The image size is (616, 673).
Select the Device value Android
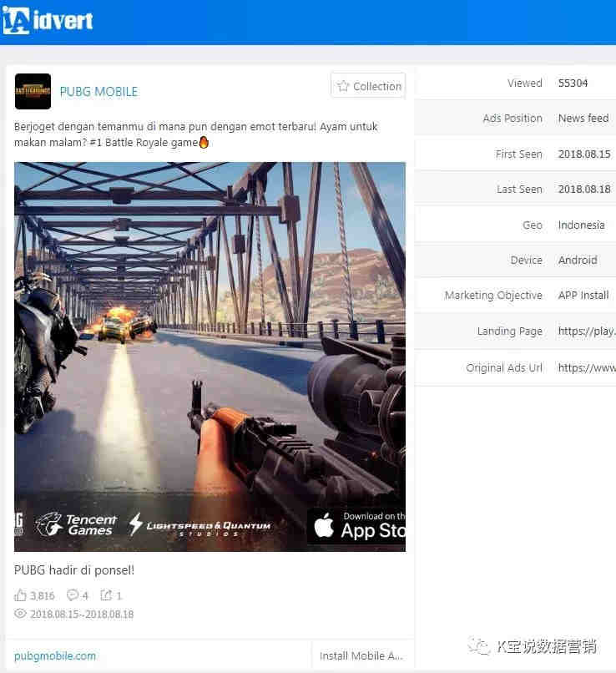[x=578, y=261]
